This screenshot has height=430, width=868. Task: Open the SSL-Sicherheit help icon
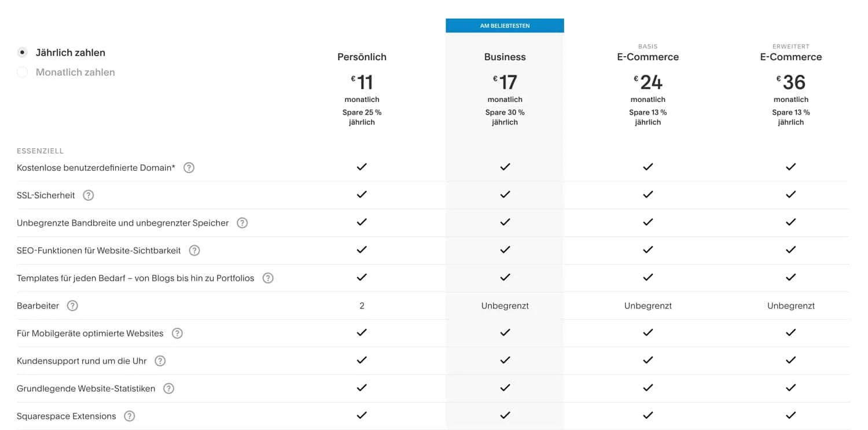tap(87, 195)
